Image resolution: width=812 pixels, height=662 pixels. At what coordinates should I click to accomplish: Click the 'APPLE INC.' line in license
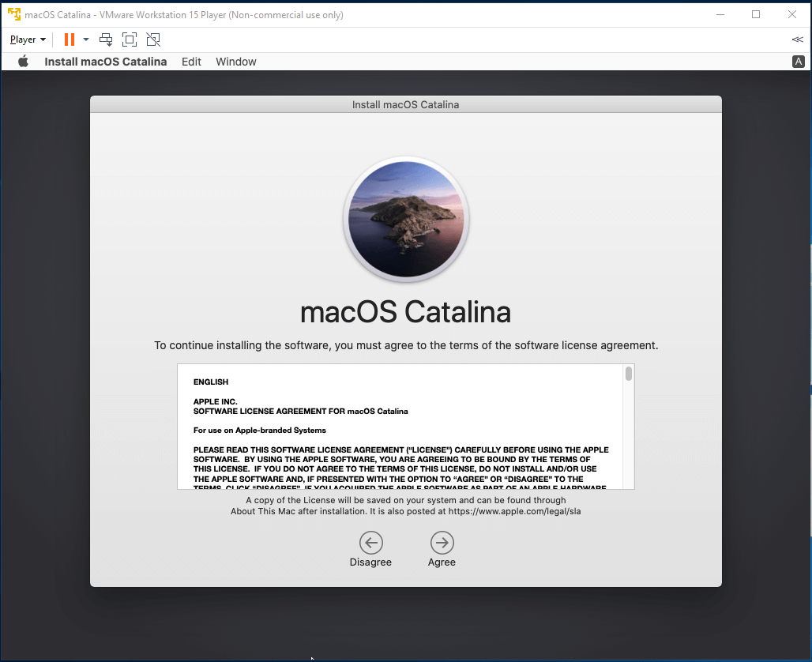click(x=215, y=401)
